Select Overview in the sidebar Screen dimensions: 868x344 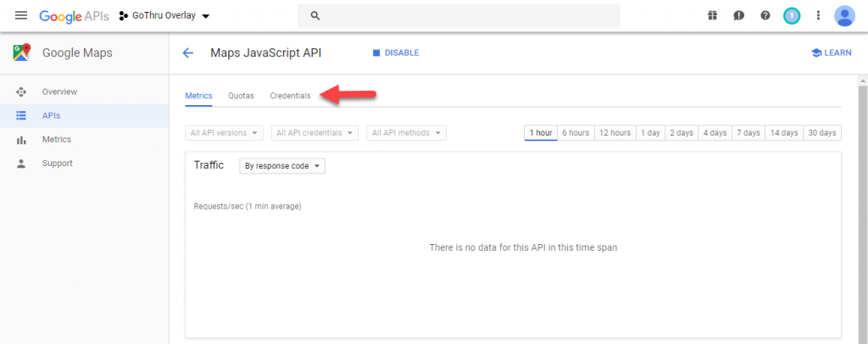pos(84,92)
